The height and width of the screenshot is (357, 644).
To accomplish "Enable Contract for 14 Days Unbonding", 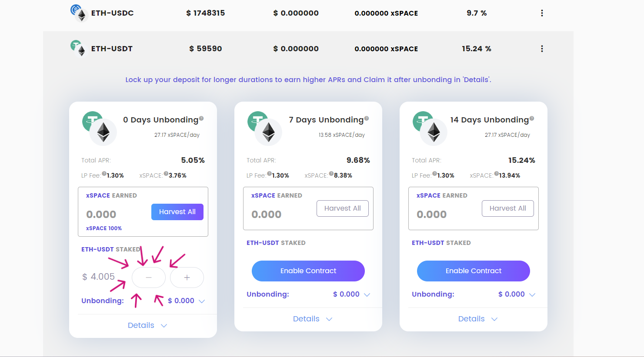I will click(x=474, y=271).
